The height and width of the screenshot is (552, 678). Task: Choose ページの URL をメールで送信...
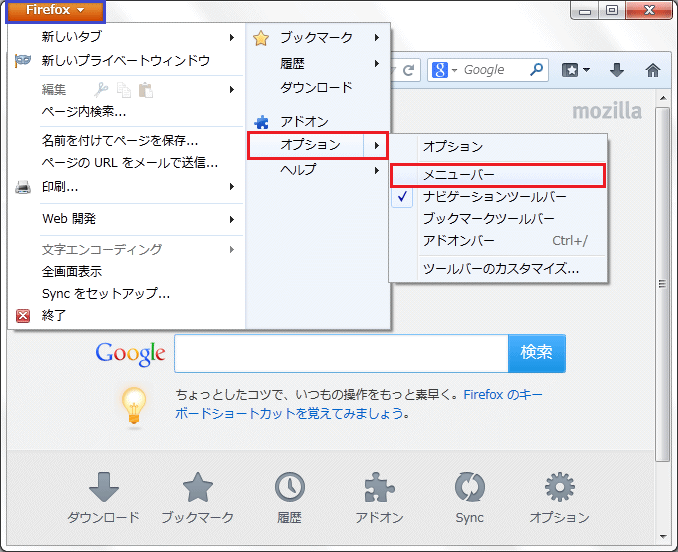coord(126,163)
